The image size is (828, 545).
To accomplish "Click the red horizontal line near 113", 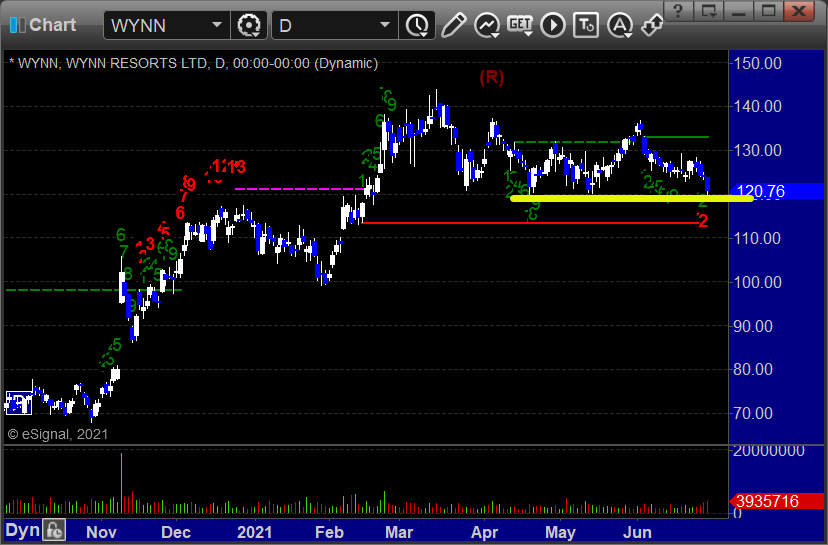I will pos(530,223).
